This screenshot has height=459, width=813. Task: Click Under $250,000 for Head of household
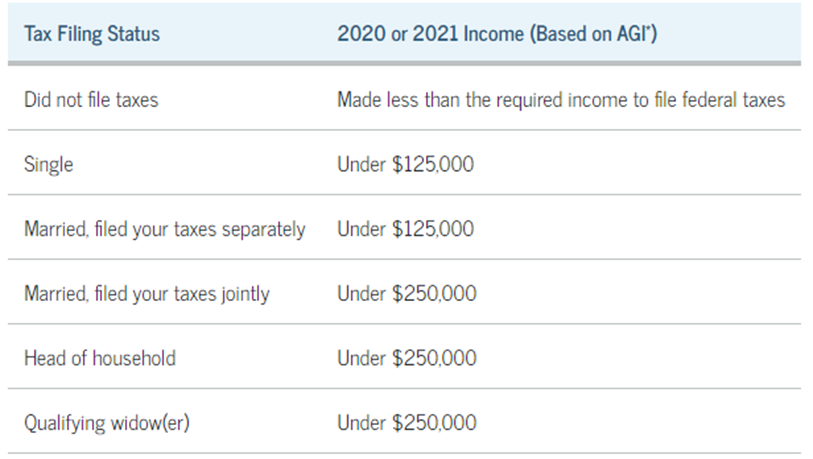(406, 358)
